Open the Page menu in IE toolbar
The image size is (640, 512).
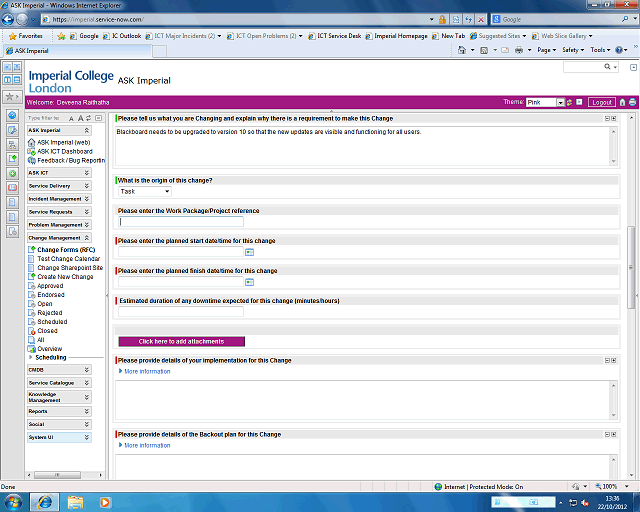coord(546,49)
